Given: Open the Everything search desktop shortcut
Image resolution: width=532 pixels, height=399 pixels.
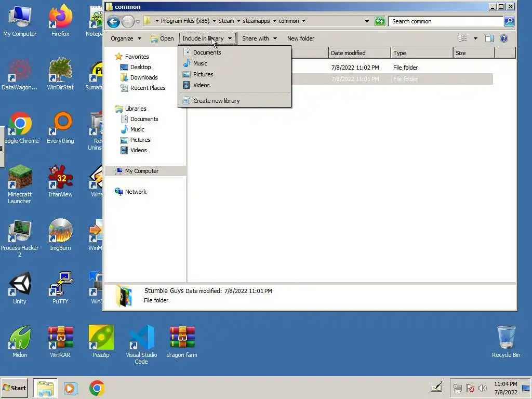Looking at the screenshot, I should (x=60, y=128).
